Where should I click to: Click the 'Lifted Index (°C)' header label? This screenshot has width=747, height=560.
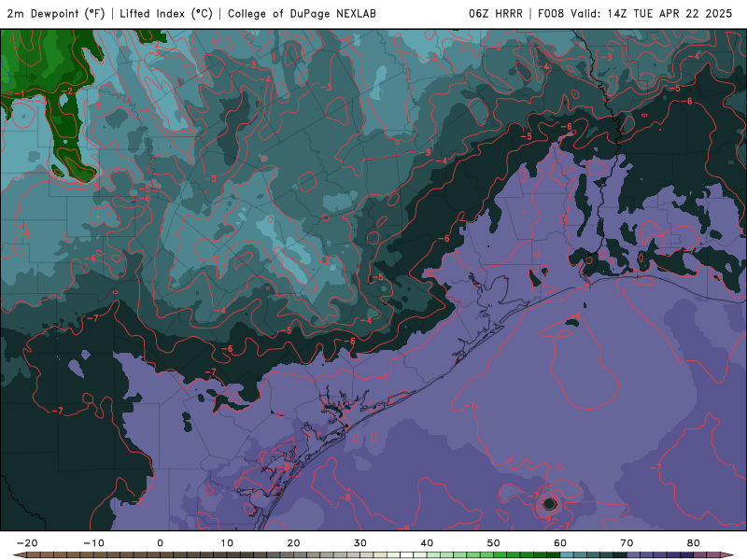click(166, 13)
